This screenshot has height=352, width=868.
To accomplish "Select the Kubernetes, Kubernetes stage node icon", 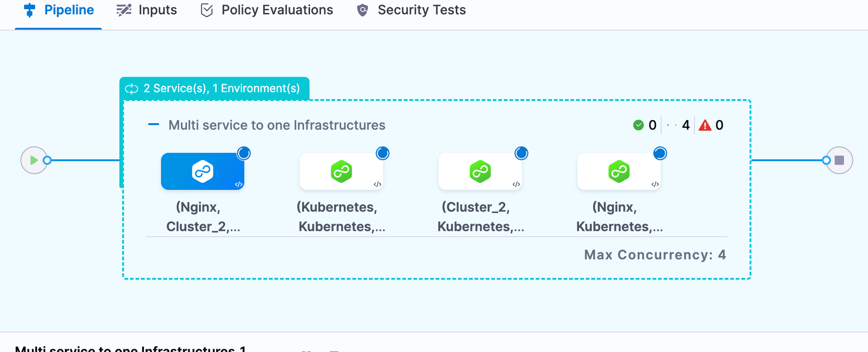I will click(341, 171).
